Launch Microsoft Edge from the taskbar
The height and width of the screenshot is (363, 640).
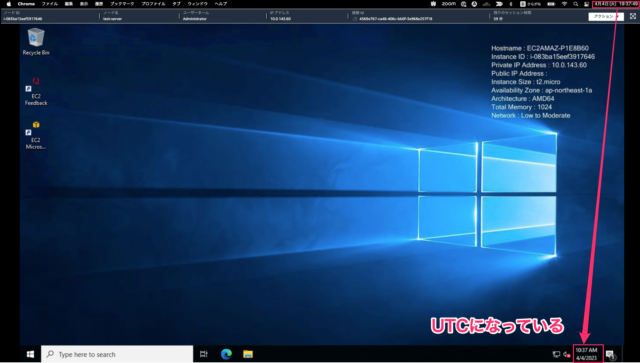click(x=226, y=354)
